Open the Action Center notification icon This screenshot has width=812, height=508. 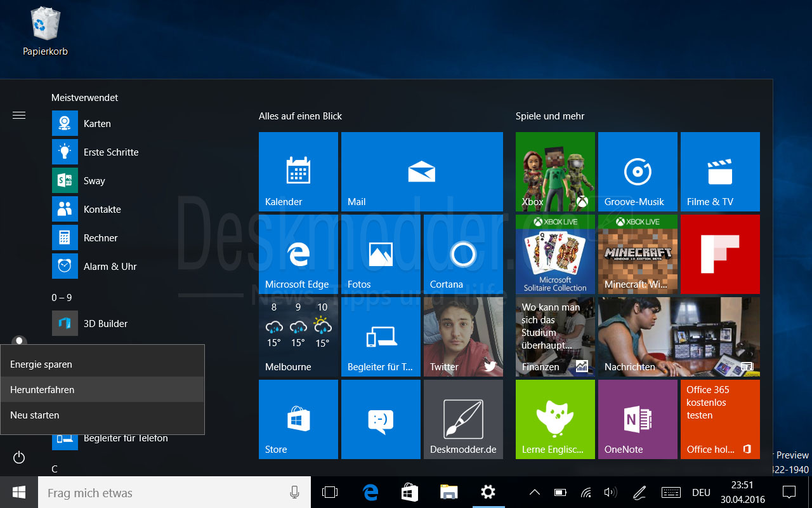pos(789,492)
